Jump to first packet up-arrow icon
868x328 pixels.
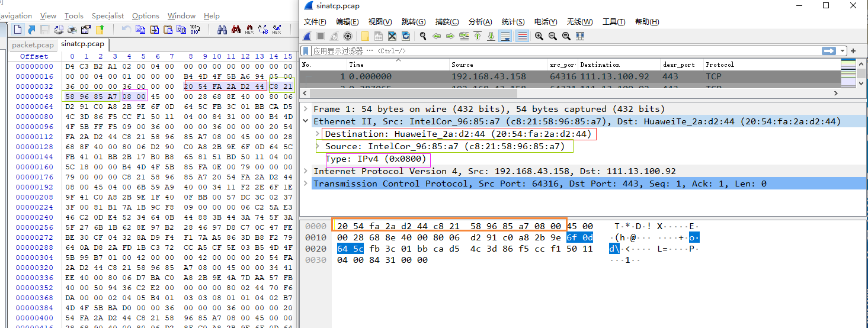(478, 36)
